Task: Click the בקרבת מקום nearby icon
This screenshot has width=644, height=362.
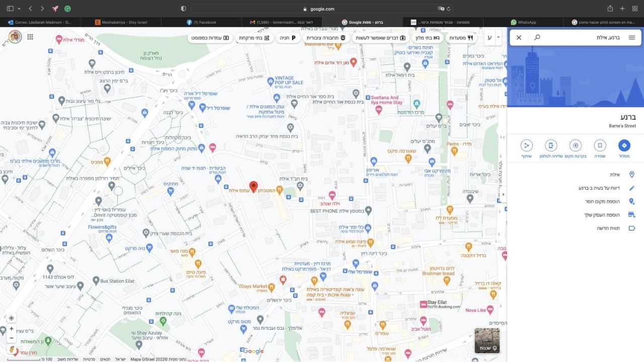Action: click(x=576, y=145)
